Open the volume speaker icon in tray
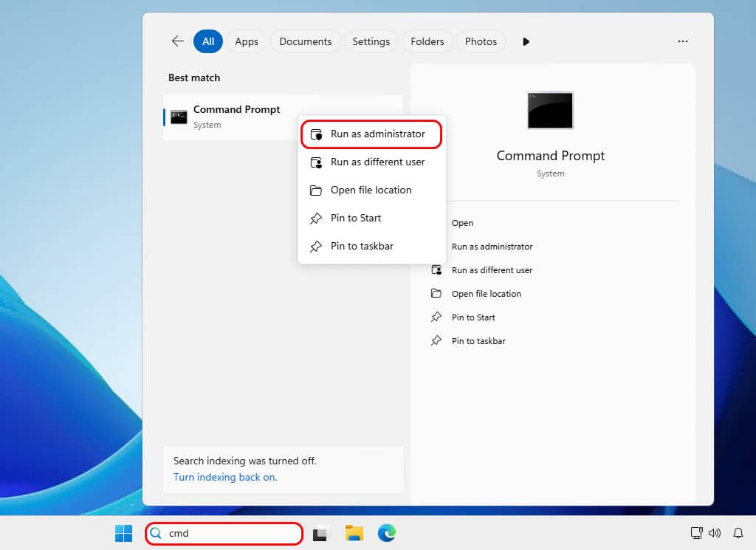 click(x=715, y=532)
